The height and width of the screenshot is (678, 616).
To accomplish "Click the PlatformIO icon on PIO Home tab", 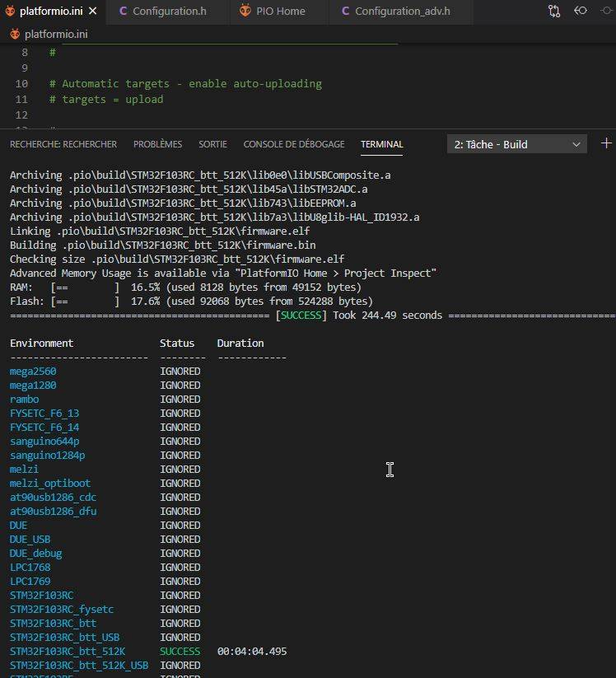I will coord(245,11).
